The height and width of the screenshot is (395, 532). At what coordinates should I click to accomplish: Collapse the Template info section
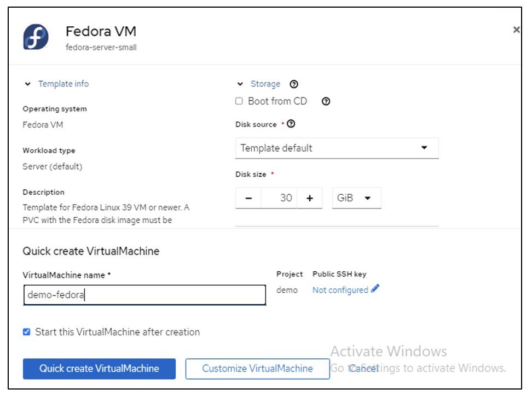tap(28, 84)
